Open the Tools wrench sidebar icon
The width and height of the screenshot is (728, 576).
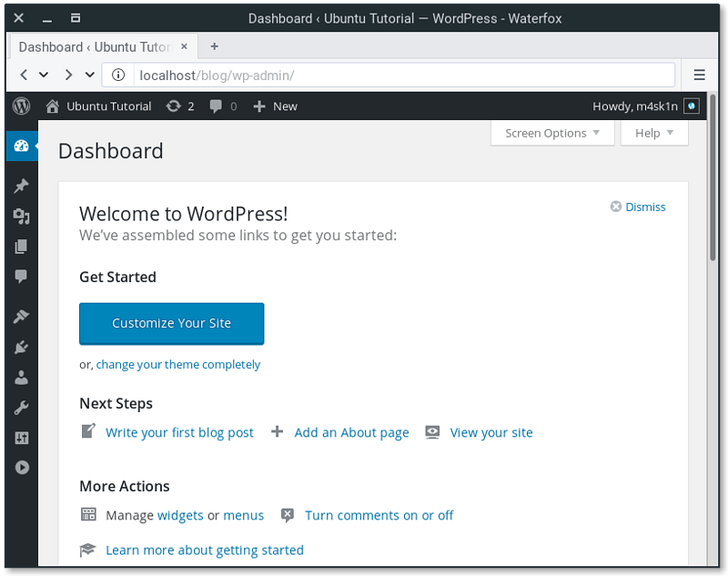pyautogui.click(x=21, y=408)
